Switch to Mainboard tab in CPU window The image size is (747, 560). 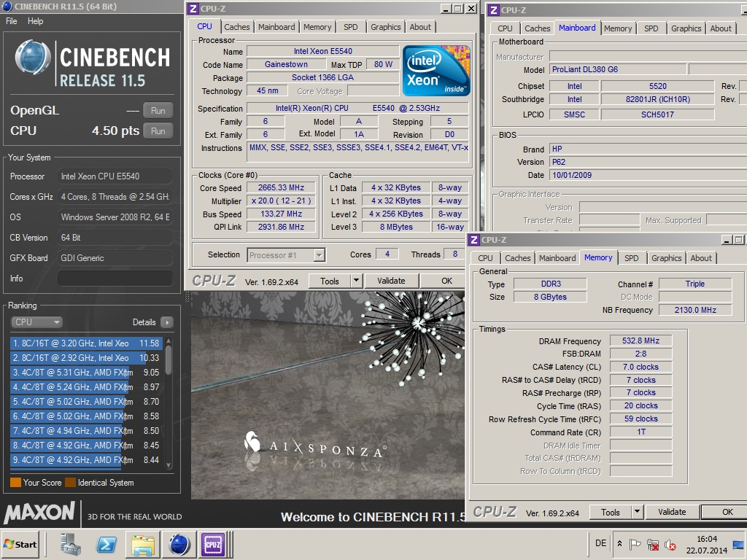(276, 27)
